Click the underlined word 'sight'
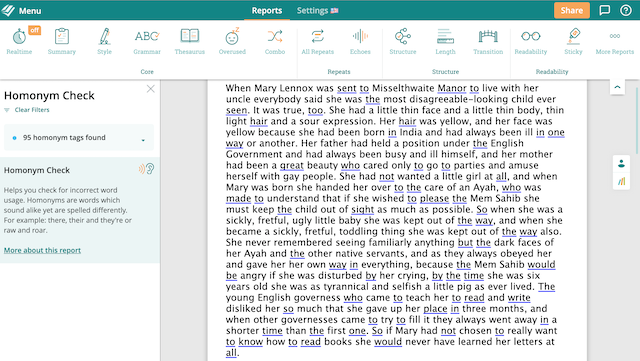This screenshot has height=361, width=640. pos(362,209)
